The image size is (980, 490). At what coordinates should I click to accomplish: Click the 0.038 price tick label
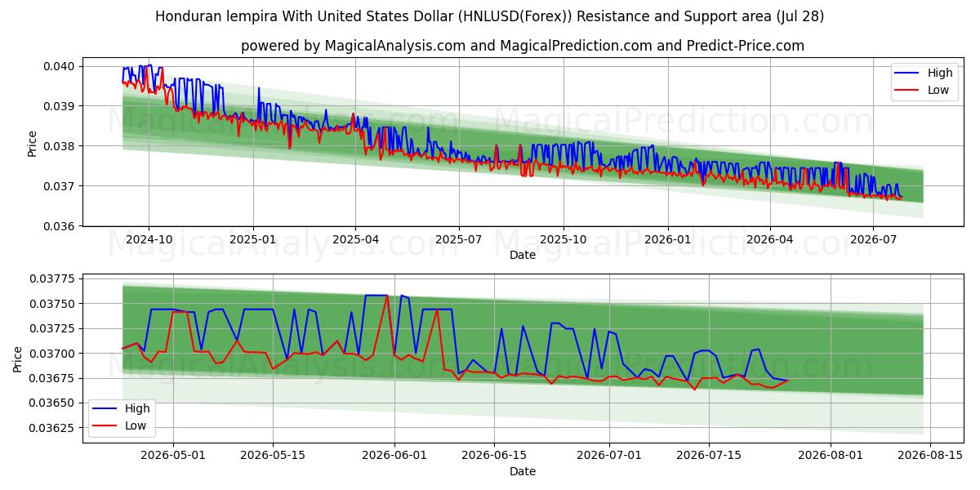60,146
